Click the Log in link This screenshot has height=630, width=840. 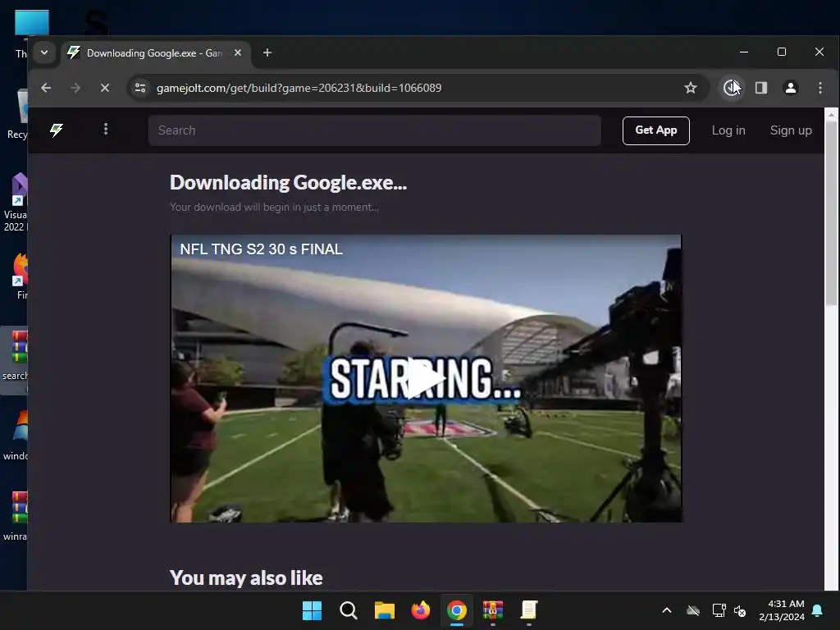coord(728,130)
